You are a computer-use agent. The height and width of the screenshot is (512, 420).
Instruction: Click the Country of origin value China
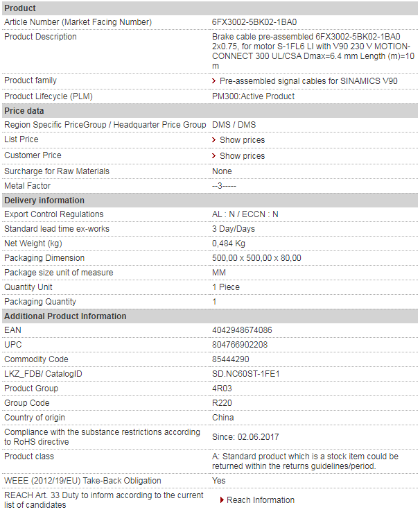223,418
